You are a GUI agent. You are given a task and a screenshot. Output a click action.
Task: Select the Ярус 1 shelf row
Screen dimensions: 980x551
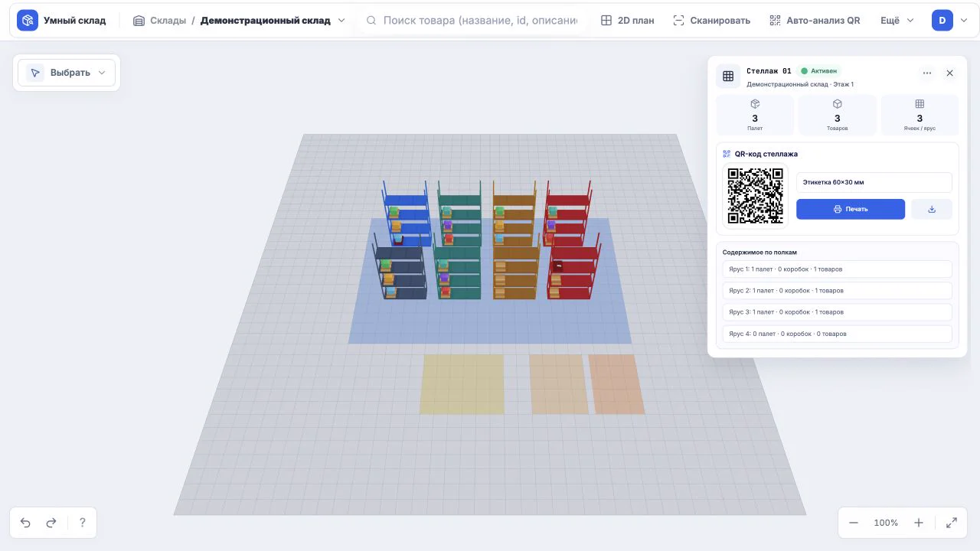tap(838, 269)
